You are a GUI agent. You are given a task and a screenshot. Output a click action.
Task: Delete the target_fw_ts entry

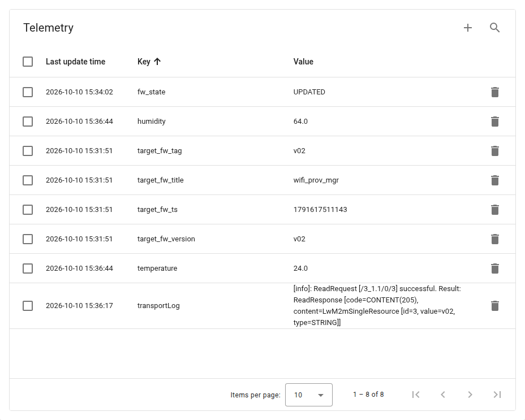pos(495,210)
